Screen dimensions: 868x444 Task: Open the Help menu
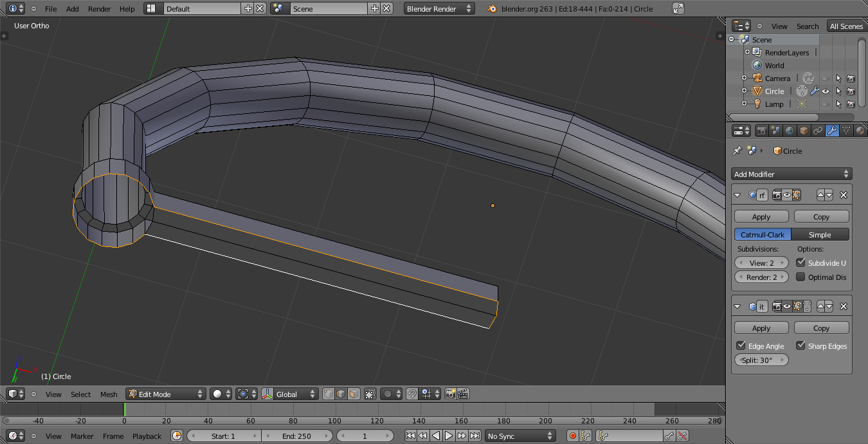coord(127,9)
